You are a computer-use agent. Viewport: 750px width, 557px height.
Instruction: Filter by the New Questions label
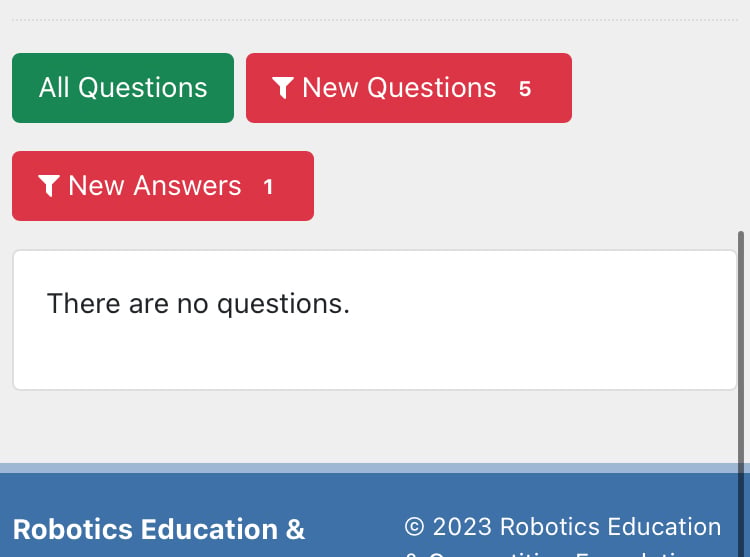point(399,88)
